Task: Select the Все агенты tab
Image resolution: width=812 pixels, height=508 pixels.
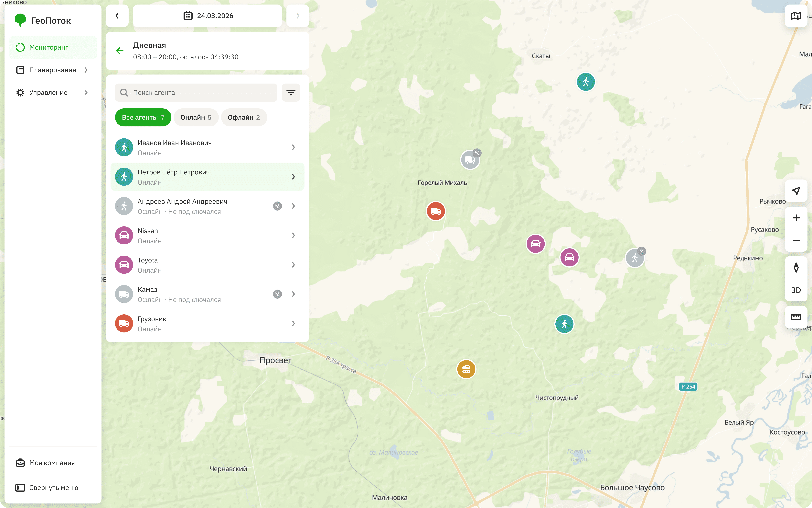Action: (143, 117)
